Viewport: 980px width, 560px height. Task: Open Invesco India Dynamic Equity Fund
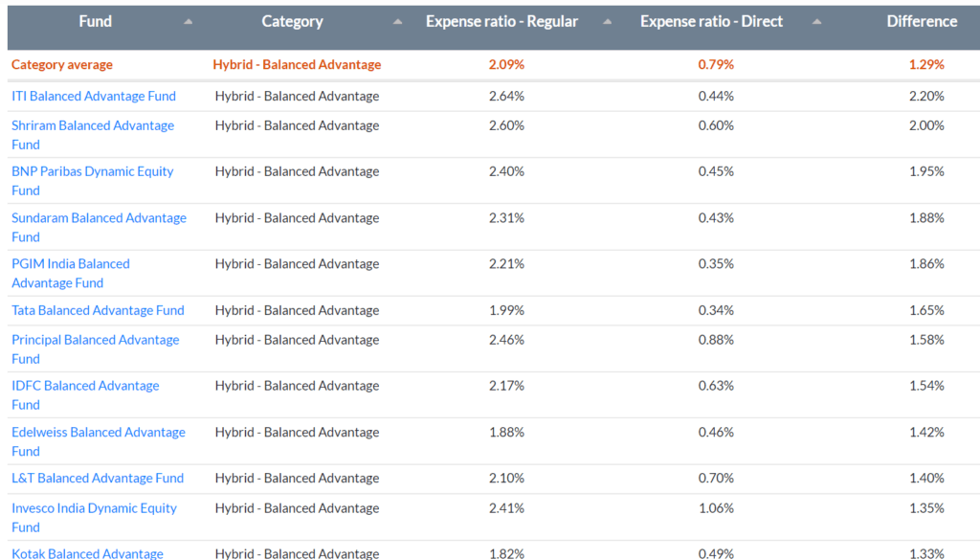[94, 507]
